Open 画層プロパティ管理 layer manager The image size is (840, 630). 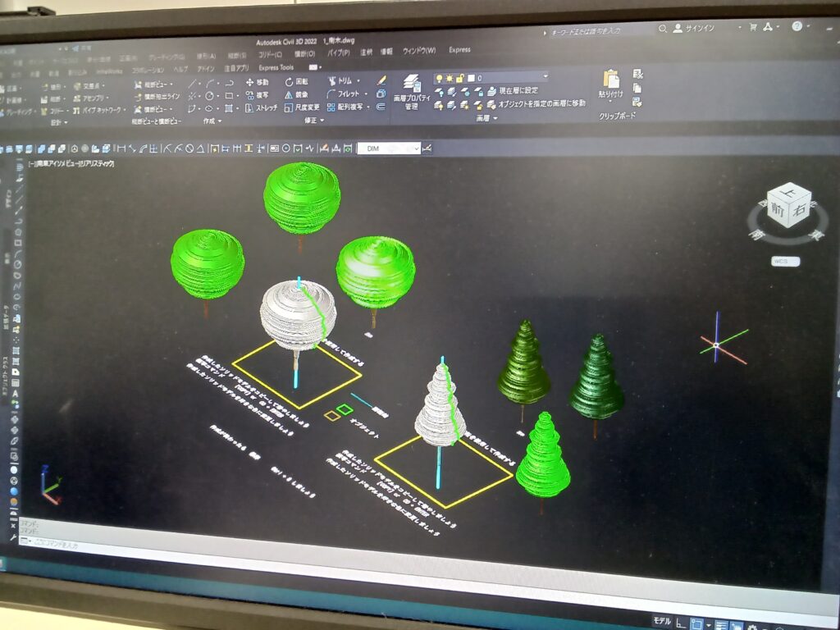412,92
